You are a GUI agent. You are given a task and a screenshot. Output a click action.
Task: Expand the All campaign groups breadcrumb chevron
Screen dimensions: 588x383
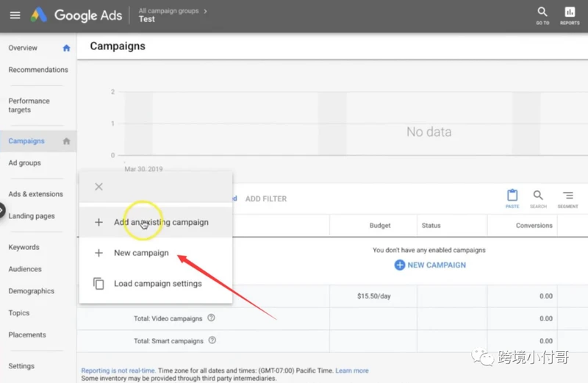pos(205,11)
